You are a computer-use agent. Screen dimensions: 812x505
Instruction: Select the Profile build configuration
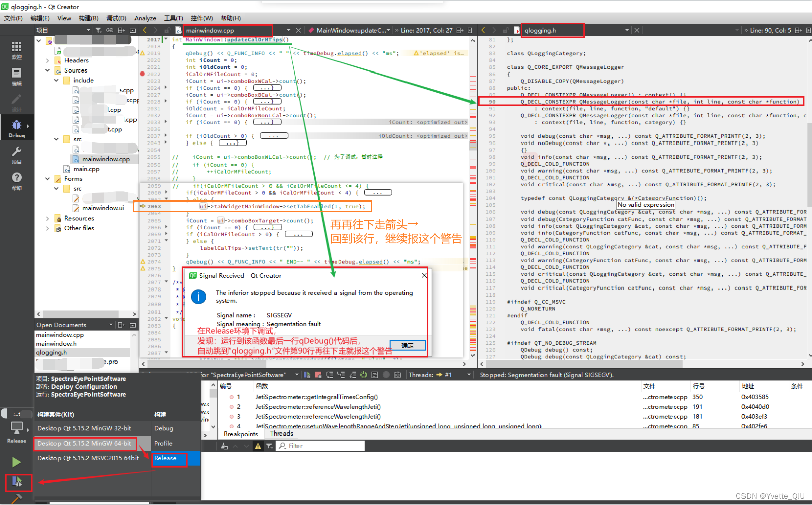click(x=176, y=443)
